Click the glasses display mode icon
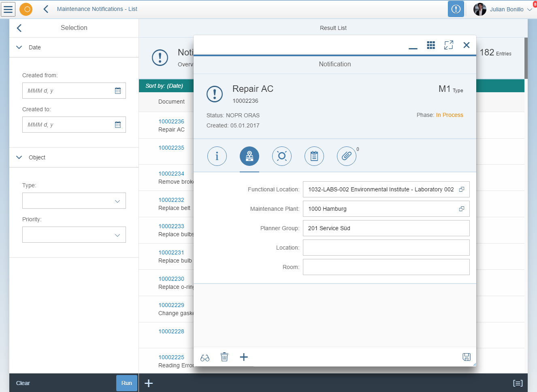This screenshot has width=537, height=392. click(x=205, y=358)
